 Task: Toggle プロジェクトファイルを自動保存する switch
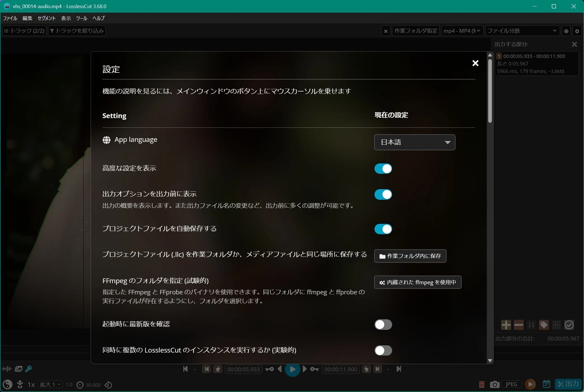point(383,229)
